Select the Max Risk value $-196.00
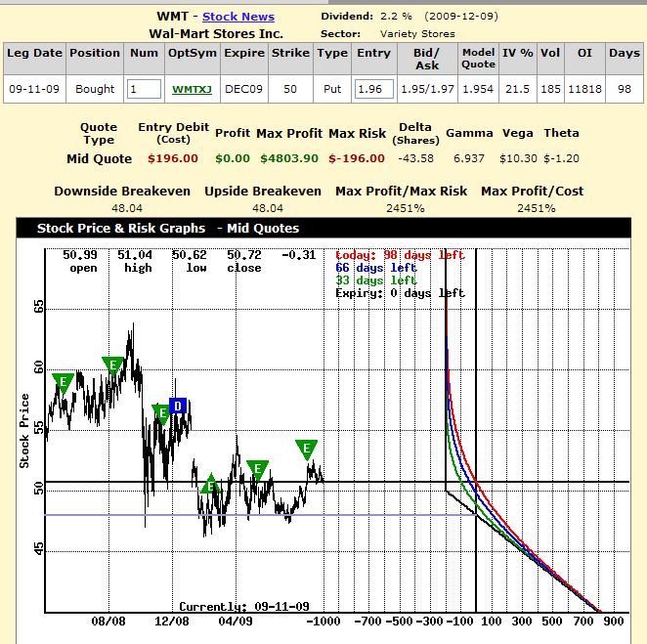 pyautogui.click(x=357, y=158)
